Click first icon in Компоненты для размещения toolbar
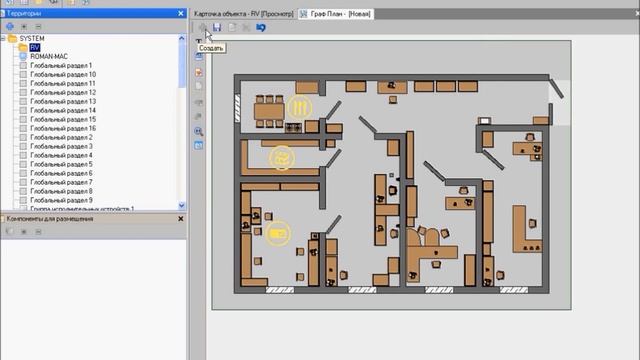Viewport: 640px width, 360px height. (10, 231)
